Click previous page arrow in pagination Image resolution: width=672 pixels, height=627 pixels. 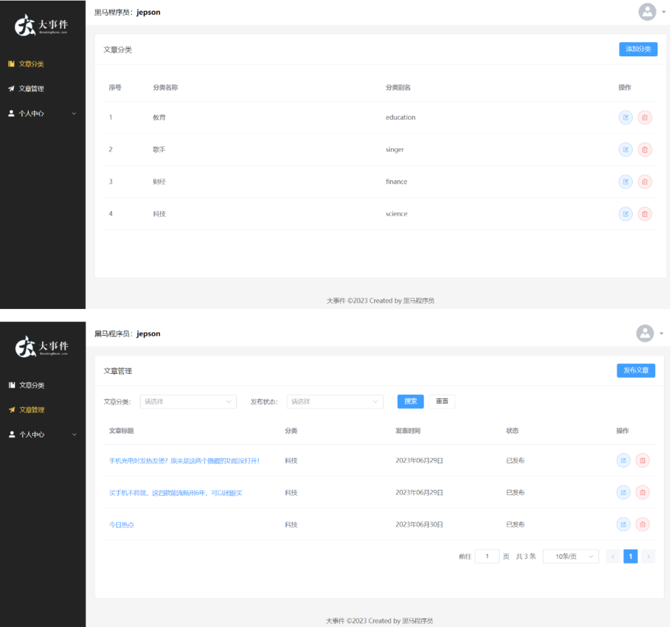click(x=613, y=557)
